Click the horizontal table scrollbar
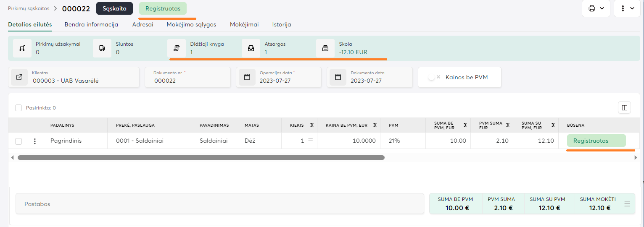Viewport: 644px width, 227px height. [x=201, y=158]
